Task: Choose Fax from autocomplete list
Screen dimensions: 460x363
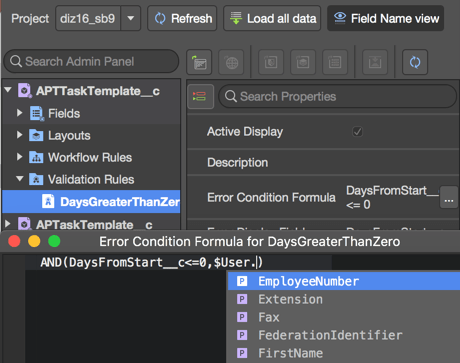Action: click(344, 317)
